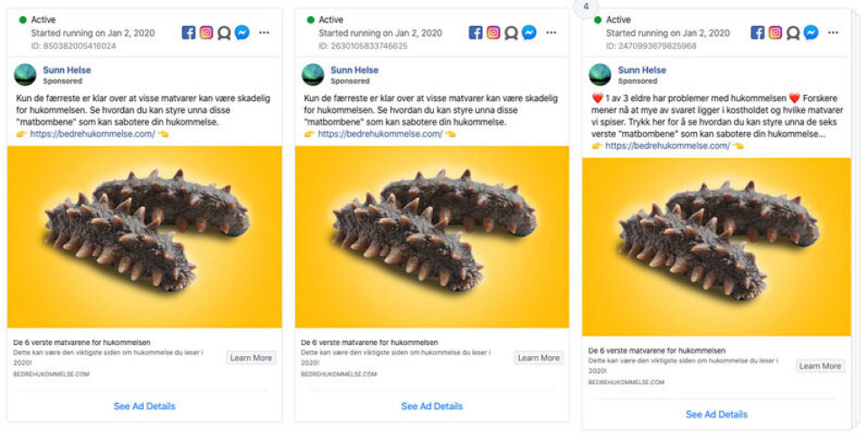Click the '4' versions badge above the third ad
Image resolution: width=868 pixels, height=441 pixels.
[586, 5]
